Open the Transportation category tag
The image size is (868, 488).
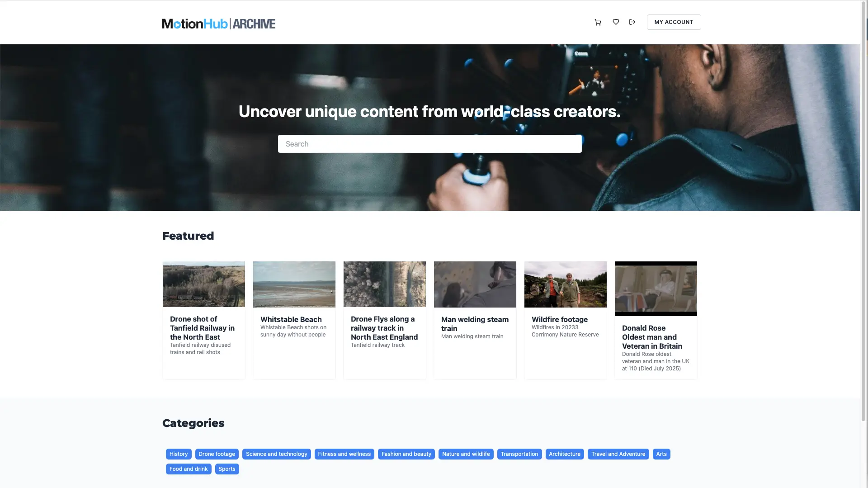519,454
